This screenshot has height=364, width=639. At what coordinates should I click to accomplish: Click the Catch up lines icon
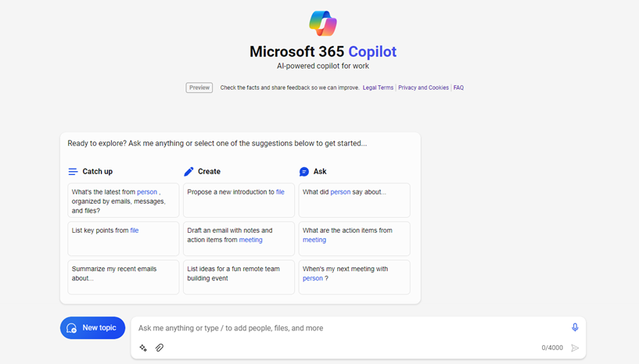point(73,172)
